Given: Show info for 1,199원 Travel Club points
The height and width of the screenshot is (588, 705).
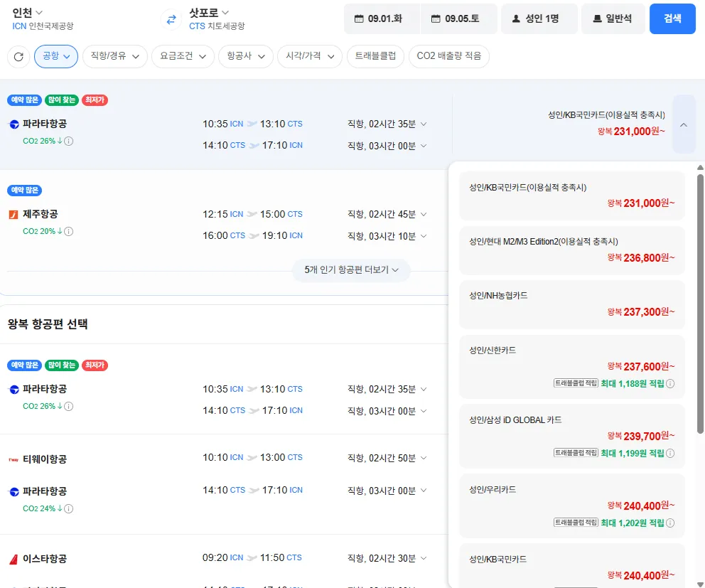Looking at the screenshot, I should click(x=670, y=454).
